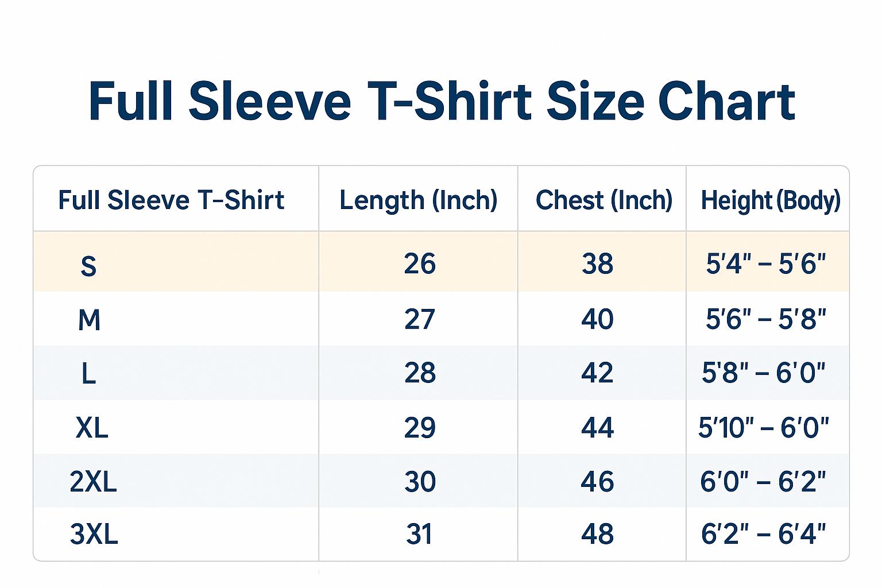The height and width of the screenshot is (588, 882).
Task: Select chest value 44 for size XL
Action: [597, 428]
